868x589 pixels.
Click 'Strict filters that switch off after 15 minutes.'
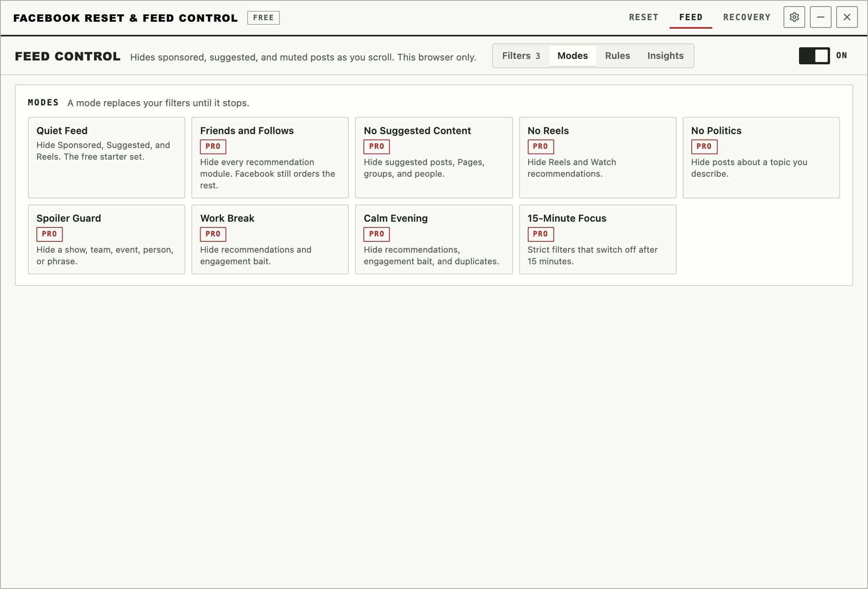[592, 256]
